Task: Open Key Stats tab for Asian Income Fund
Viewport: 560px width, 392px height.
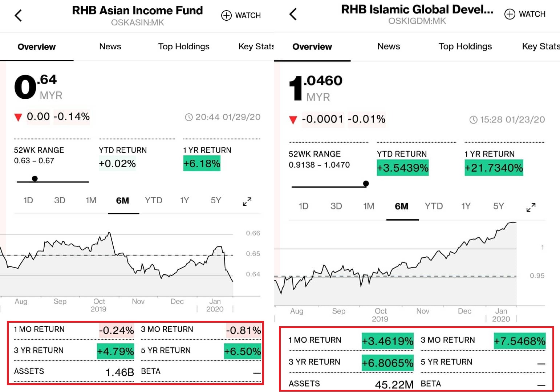Action: pos(256,46)
